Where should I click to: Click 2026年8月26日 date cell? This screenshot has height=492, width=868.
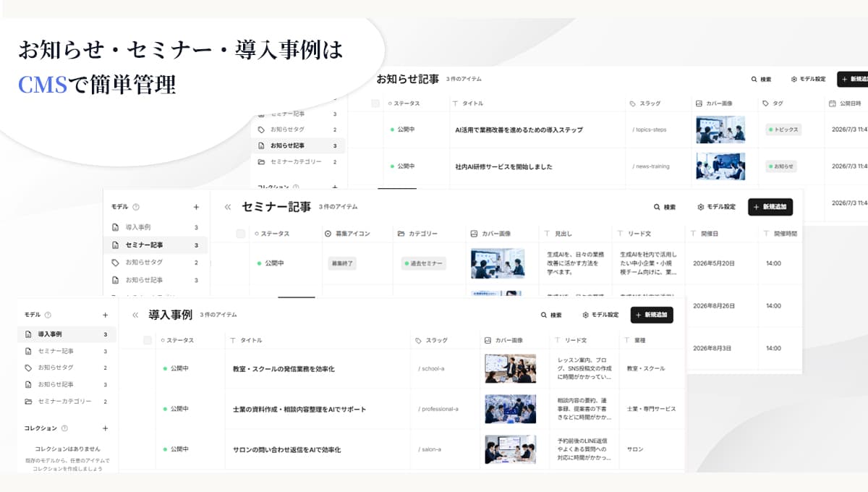pos(714,305)
